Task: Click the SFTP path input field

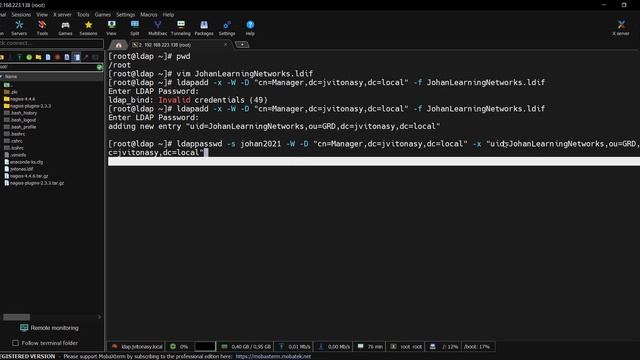Action: 48,67
